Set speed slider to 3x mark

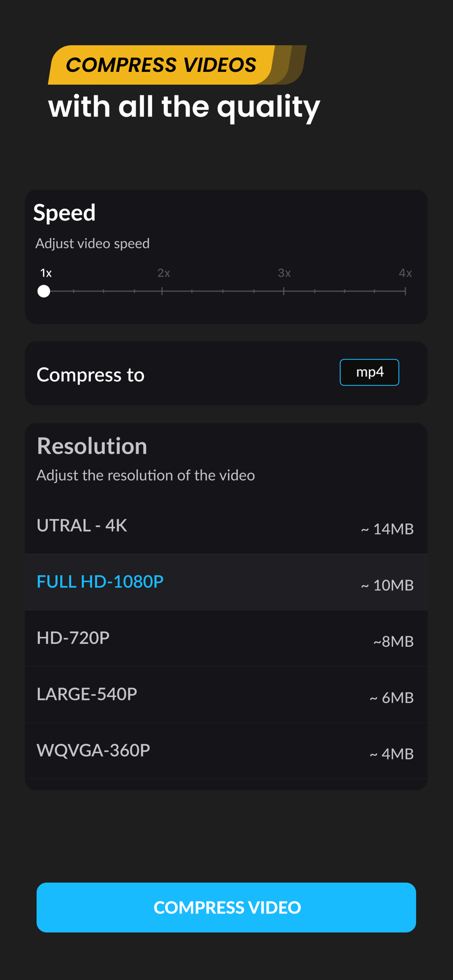(284, 291)
